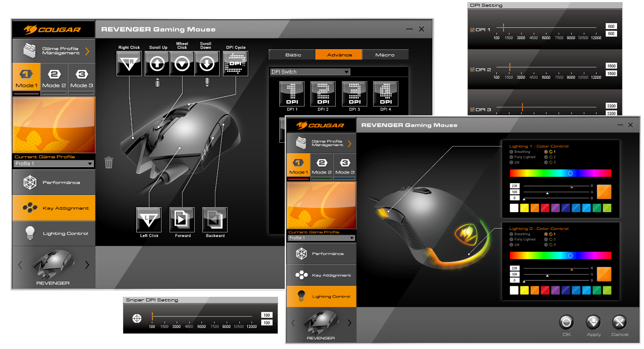Select Breathing for Lighting 2
Image resolution: width=644 pixels, height=349 pixels.
pyautogui.click(x=511, y=234)
